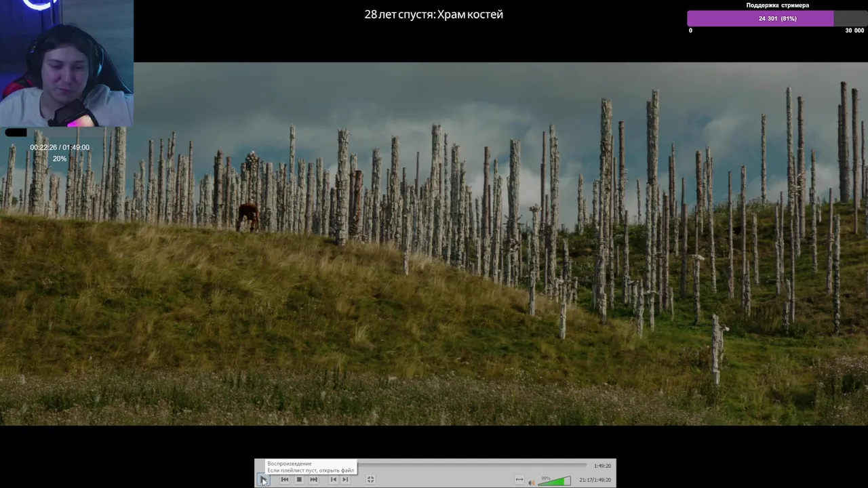Screen dimensions: 868x488
Task: Stop playback with the square stop button
Action: tap(299, 480)
